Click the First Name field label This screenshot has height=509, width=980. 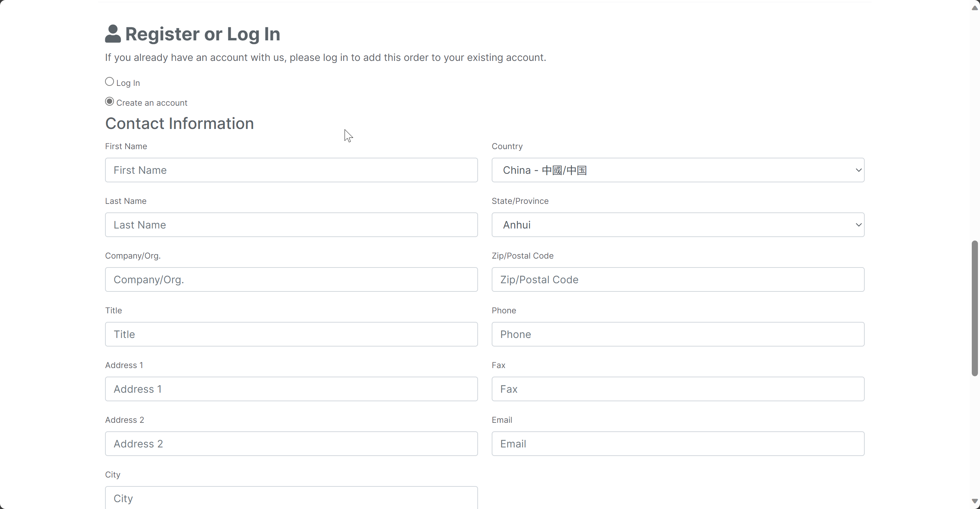126,146
